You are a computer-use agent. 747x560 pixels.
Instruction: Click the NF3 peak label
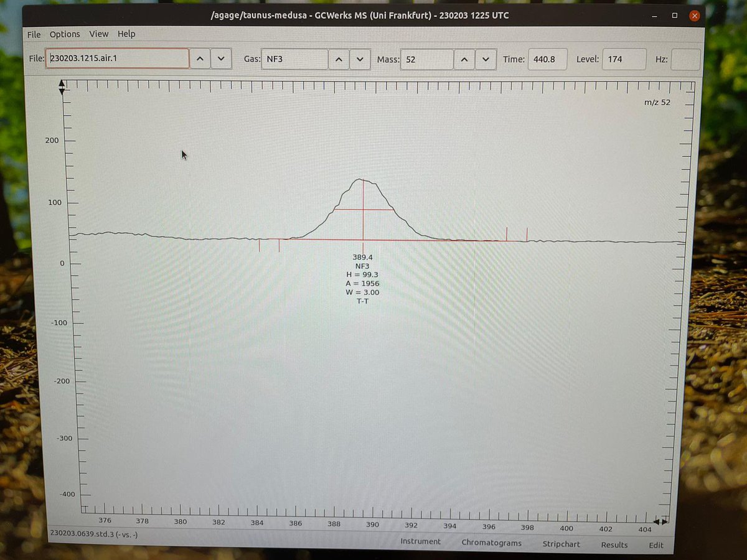pos(362,266)
